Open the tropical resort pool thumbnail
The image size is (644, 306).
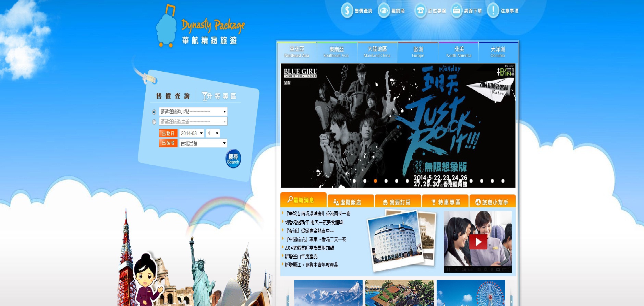click(x=400, y=293)
